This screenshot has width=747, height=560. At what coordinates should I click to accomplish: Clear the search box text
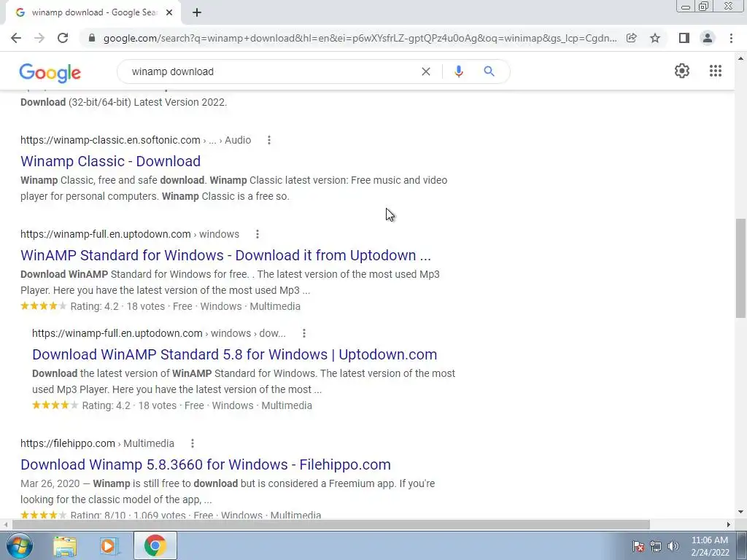click(426, 71)
